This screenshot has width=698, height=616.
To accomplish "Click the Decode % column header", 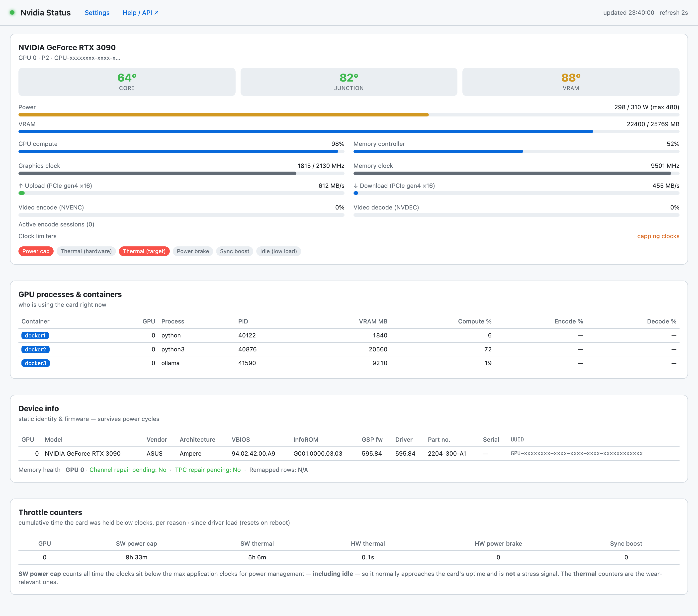I will tap(661, 321).
